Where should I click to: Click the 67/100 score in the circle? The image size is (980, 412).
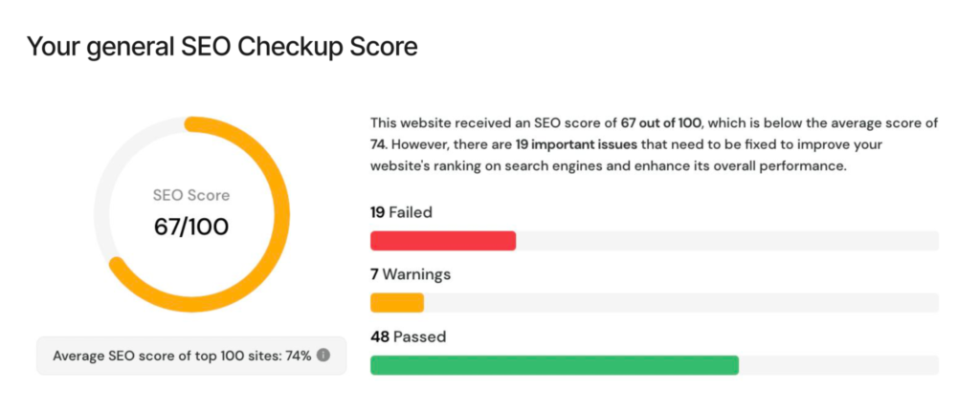coord(191,227)
